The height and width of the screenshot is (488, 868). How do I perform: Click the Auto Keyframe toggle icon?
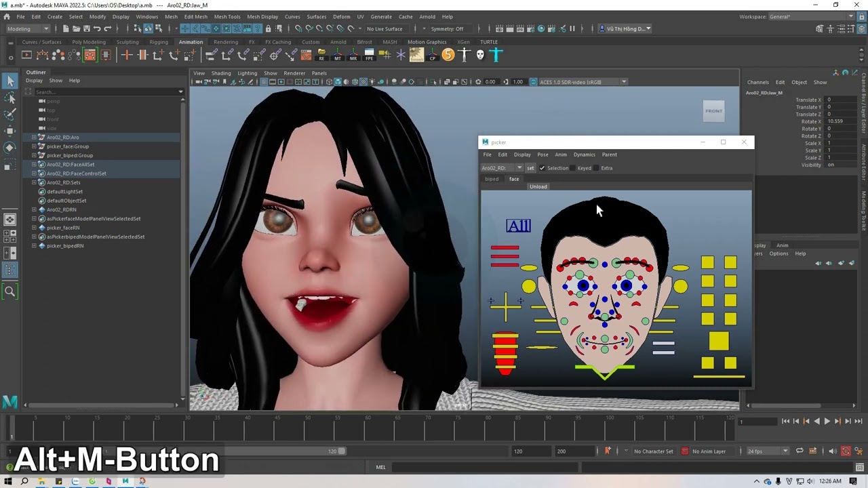click(846, 451)
